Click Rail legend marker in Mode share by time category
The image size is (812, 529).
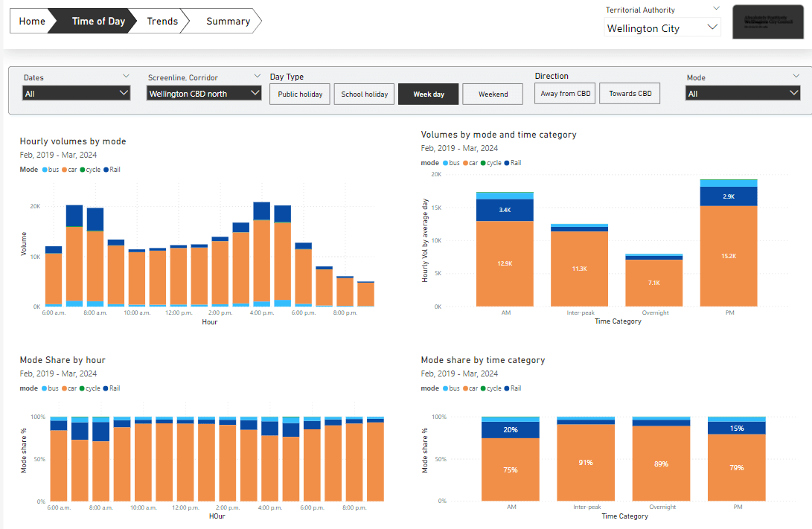(506, 388)
